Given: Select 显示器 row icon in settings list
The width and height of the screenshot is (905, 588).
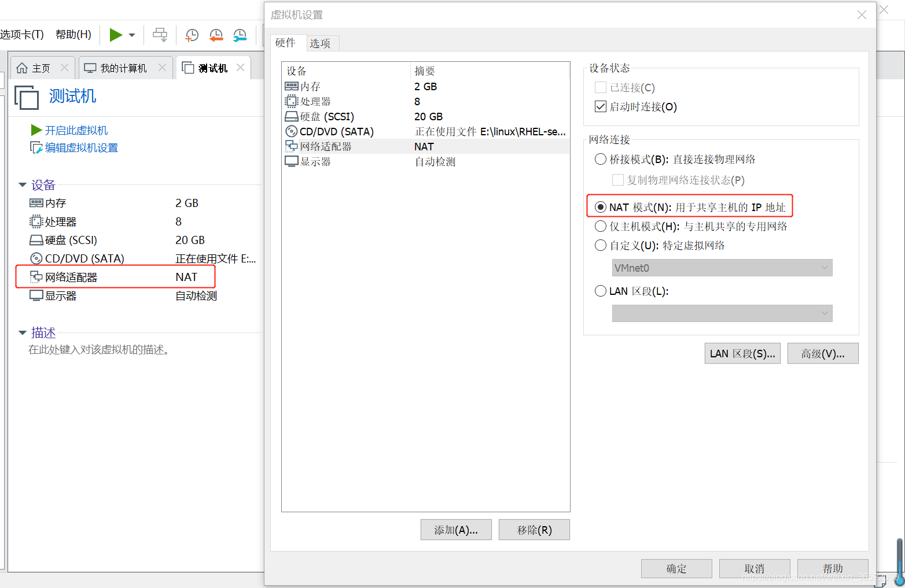Looking at the screenshot, I should tap(292, 161).
